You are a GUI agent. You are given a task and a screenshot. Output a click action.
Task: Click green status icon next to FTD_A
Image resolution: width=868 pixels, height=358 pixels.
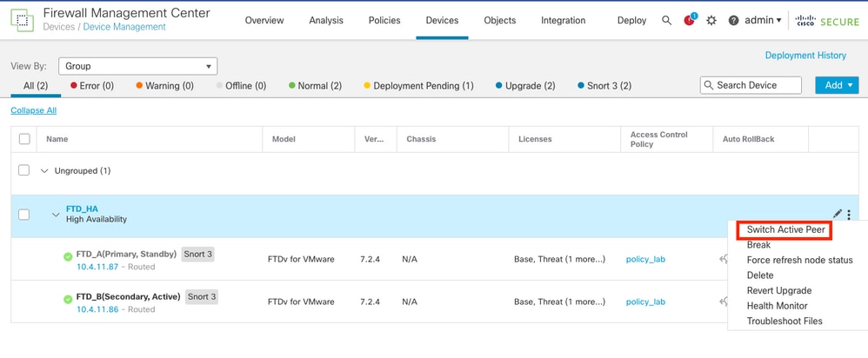(68, 256)
